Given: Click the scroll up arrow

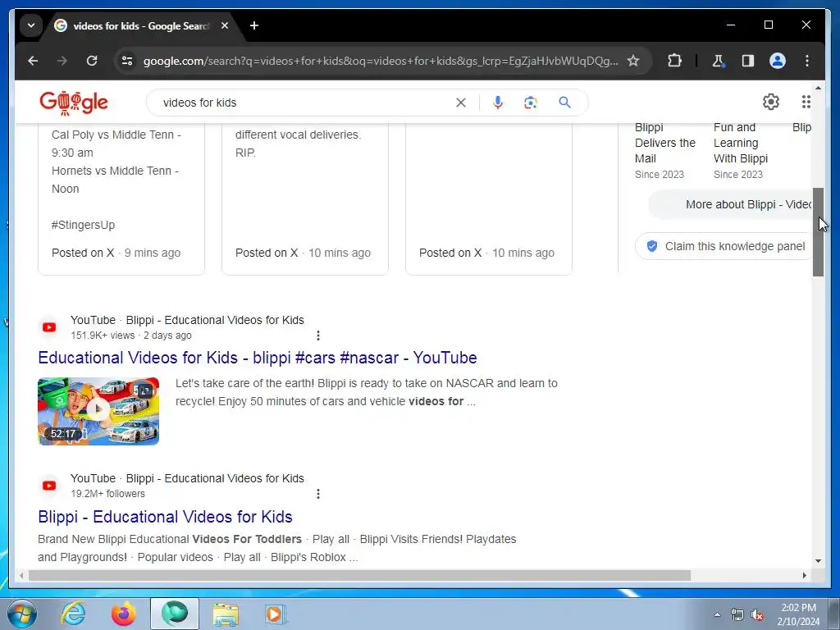Looking at the screenshot, I should 818,87.
